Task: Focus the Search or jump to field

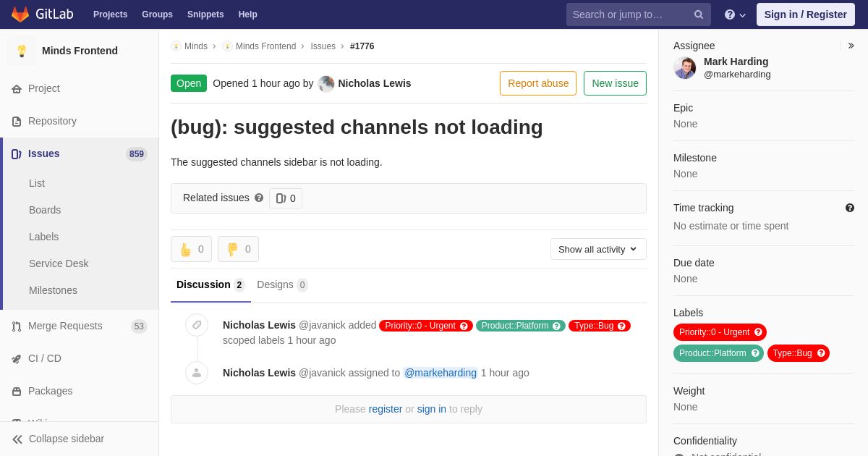Action: point(639,14)
